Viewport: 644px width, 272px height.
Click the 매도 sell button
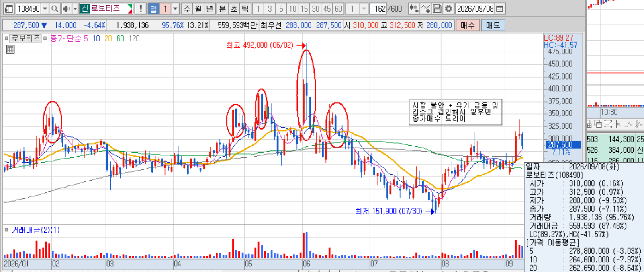click(x=493, y=25)
